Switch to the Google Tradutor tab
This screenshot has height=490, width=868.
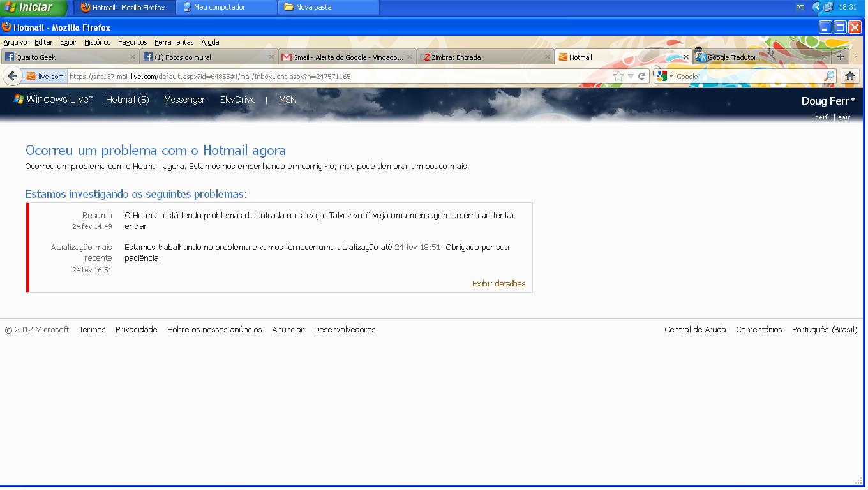coord(762,57)
